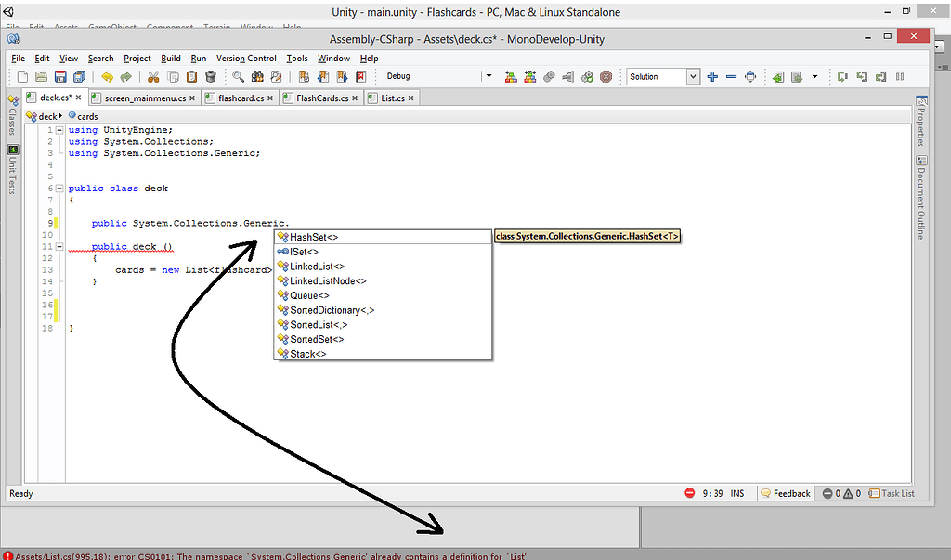Open Feedback from the status bar icon
This screenshot has height=560, width=951.
click(x=785, y=493)
